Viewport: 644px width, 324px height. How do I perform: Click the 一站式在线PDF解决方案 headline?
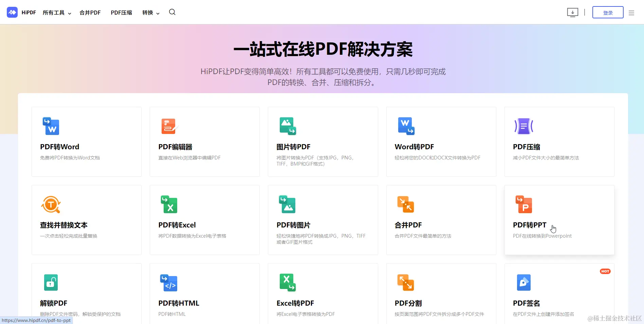point(323,49)
